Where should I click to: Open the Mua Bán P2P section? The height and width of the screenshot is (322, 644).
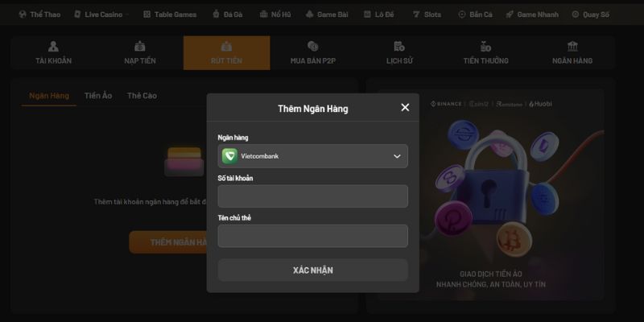coord(313,52)
